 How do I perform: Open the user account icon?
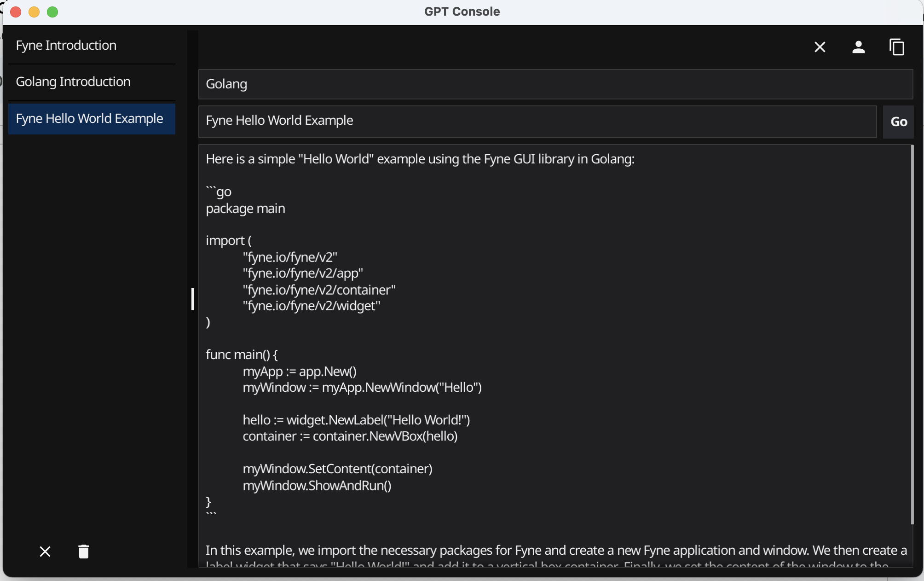point(858,47)
